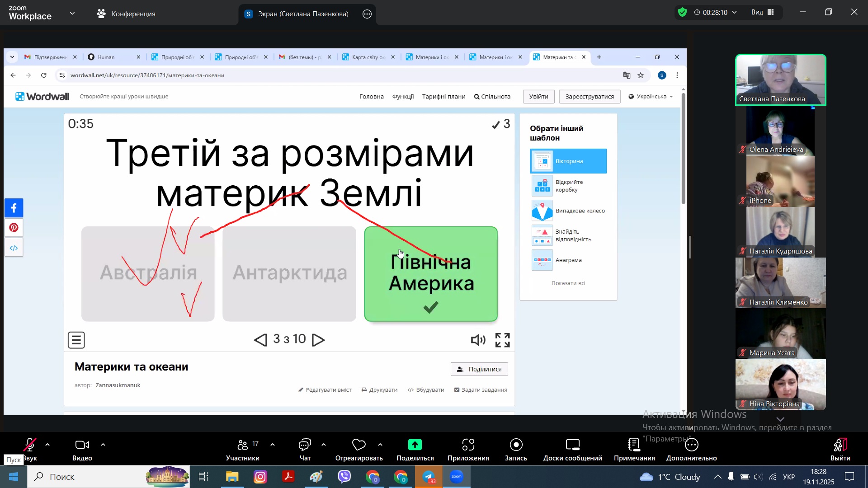Viewport: 868px width, 488px height.
Task: Click the encryption shield status icon
Action: pos(683,12)
